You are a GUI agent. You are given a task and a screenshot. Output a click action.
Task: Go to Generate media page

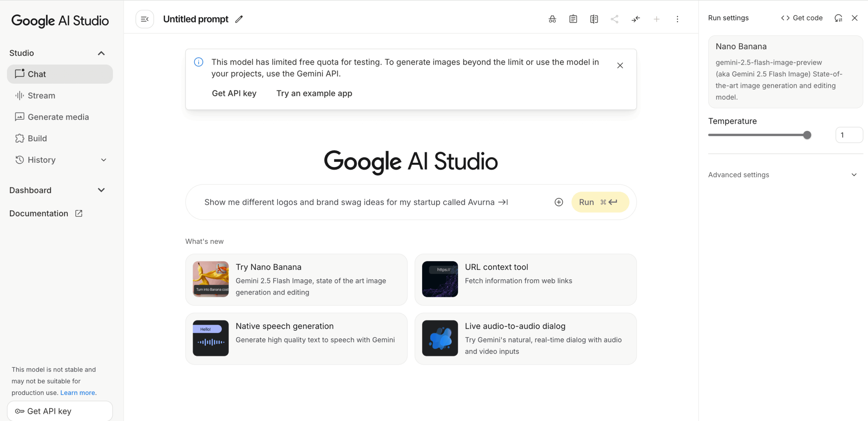tap(58, 117)
